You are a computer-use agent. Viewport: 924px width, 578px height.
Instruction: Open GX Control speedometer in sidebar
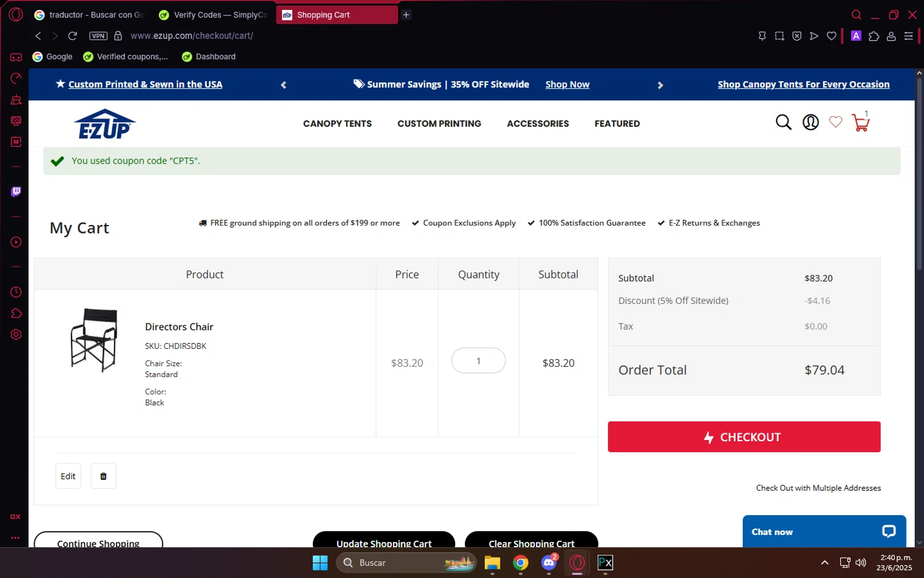click(16, 78)
